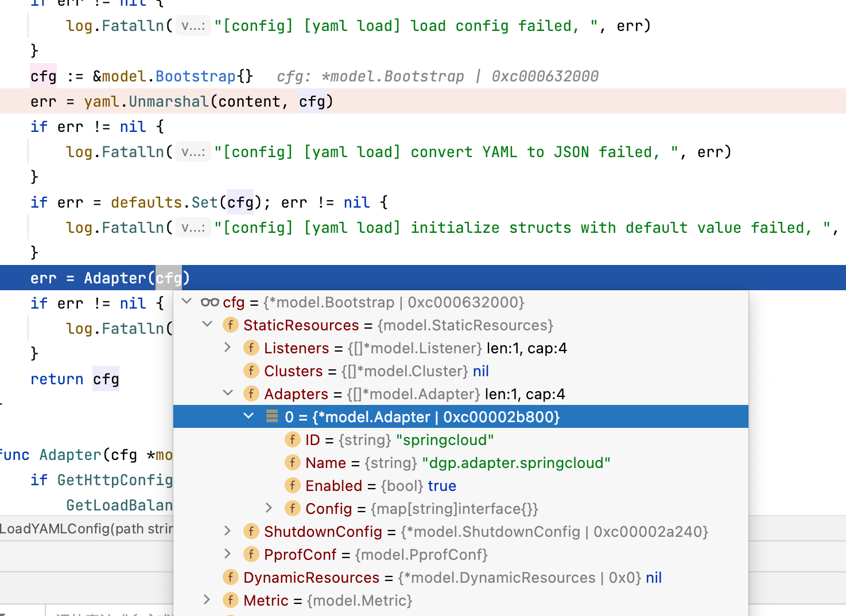Click the GetHttpConfig call in the if line
The width and height of the screenshot is (846, 616).
tap(115, 480)
